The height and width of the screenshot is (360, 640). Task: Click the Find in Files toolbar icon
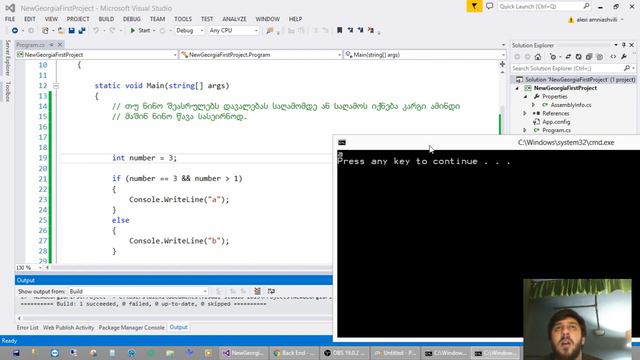tap(270, 31)
